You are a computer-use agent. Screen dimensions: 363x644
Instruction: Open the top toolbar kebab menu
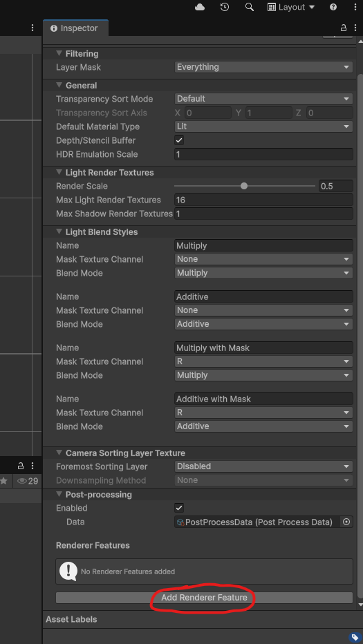(355, 7)
